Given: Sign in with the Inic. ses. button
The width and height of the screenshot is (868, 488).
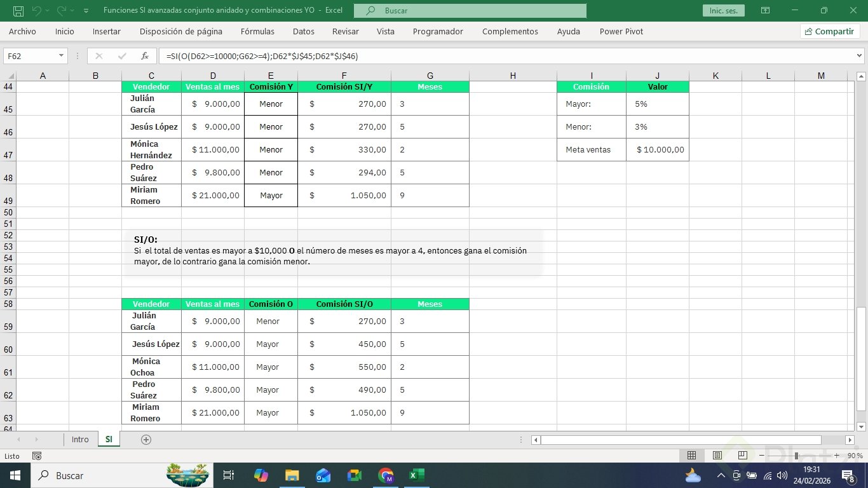Looking at the screenshot, I should (x=723, y=11).
